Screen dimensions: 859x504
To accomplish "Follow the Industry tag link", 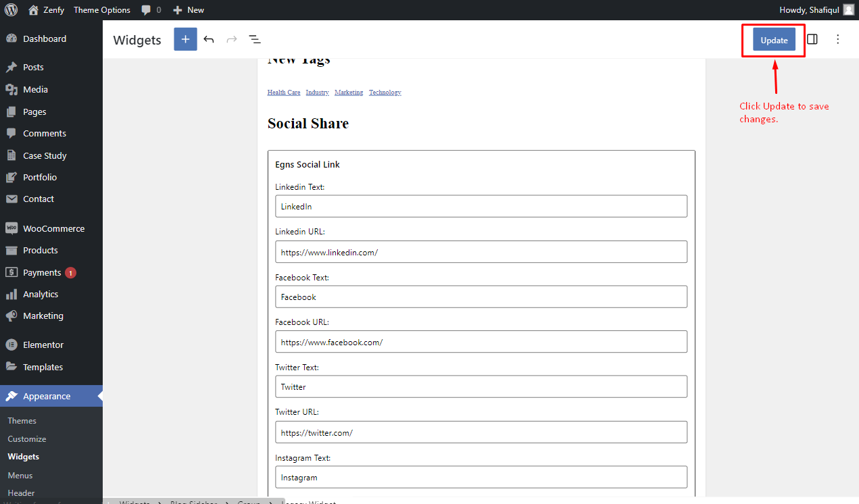I will click(x=317, y=93).
